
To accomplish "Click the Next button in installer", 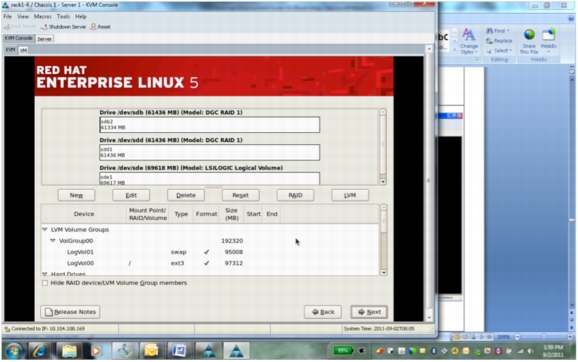I will click(x=369, y=312).
